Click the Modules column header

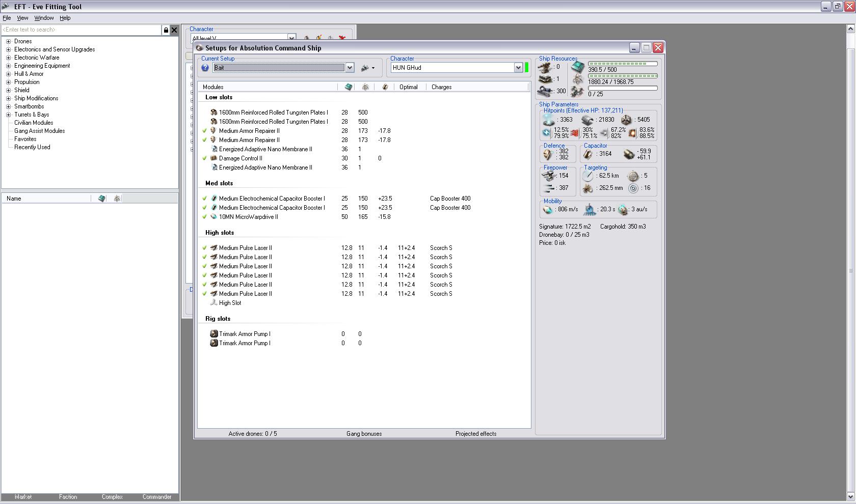click(267, 87)
